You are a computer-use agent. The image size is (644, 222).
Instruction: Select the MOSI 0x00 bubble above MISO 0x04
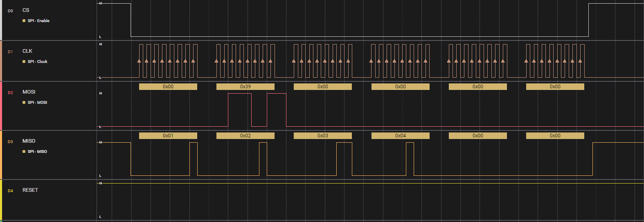(x=401, y=87)
